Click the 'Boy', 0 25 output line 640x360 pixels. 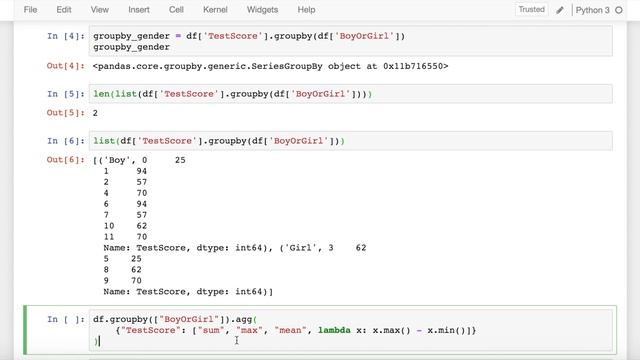[139, 160]
